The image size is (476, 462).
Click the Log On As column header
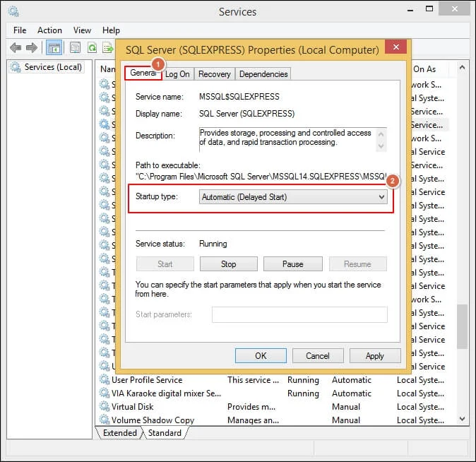click(429, 69)
